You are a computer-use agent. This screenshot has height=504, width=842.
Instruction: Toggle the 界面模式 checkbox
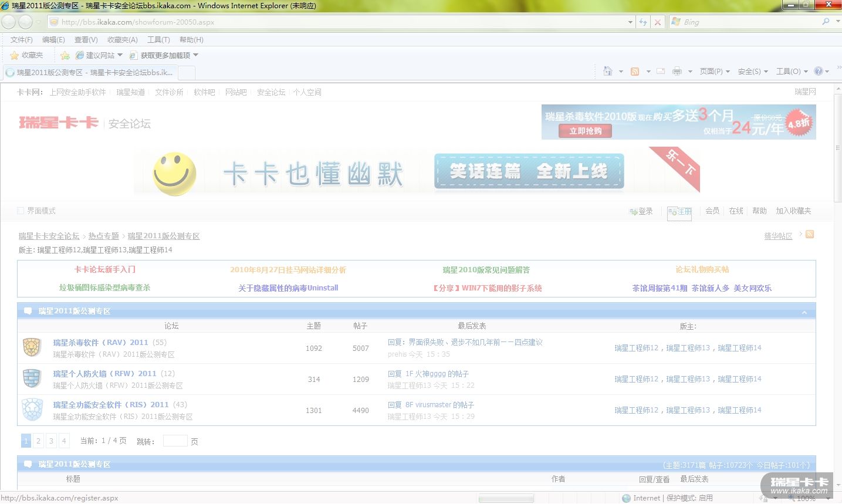[21, 211]
